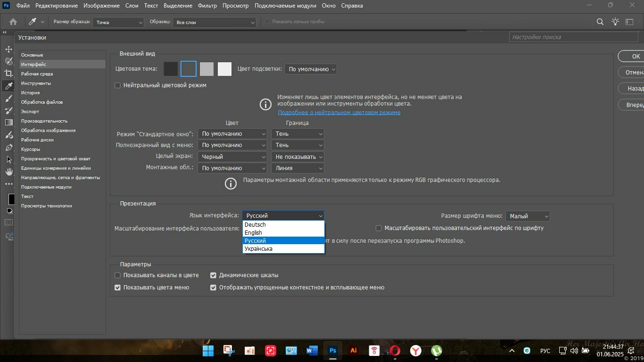Viewport: 644px width, 362px height.
Task: Disable Динамические шкалы checkbox
Action: click(214, 275)
